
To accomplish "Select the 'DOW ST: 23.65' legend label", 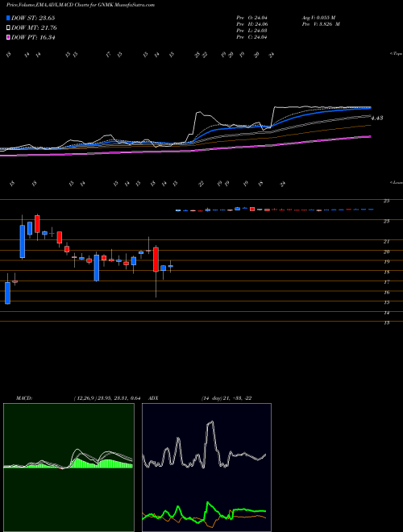I will coord(33,18).
